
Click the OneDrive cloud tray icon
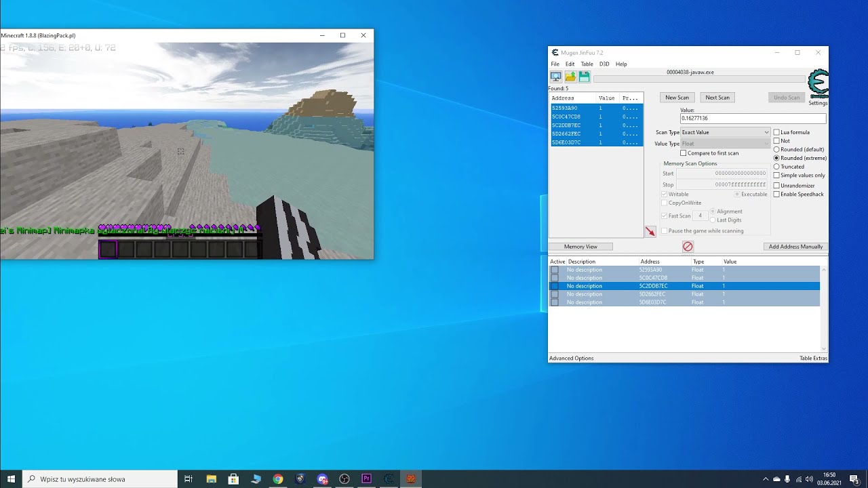click(776, 479)
